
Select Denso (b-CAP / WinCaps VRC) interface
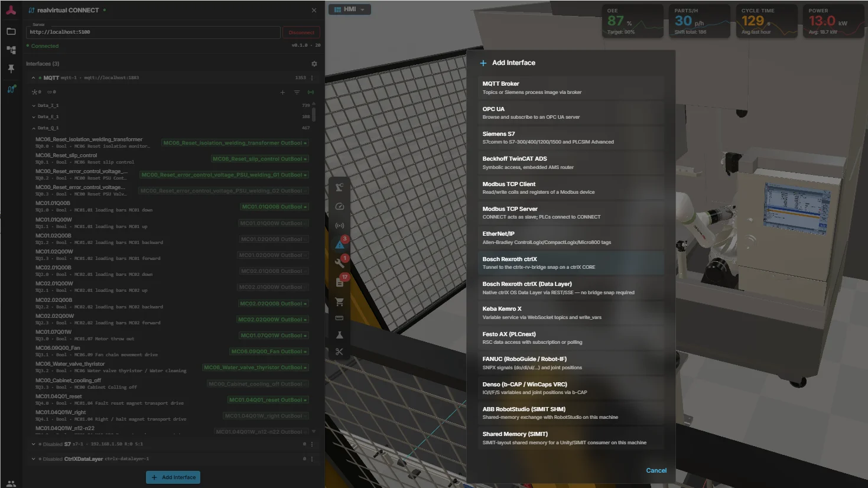coord(571,388)
